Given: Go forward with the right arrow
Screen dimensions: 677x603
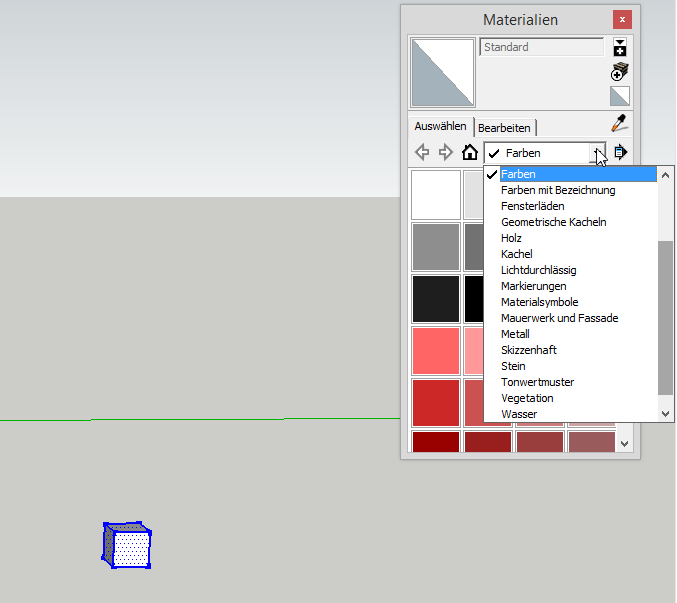Looking at the screenshot, I should [x=446, y=153].
